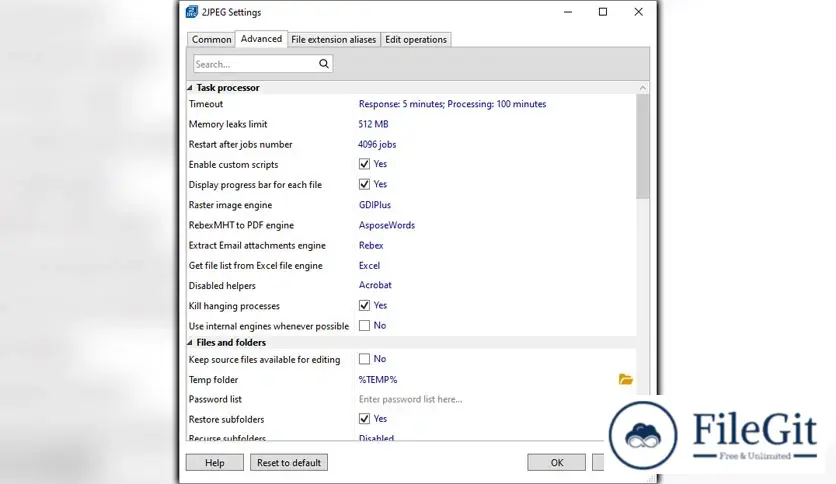This screenshot has width=836, height=484.
Task: Switch to the Common tab
Action: 212,39
